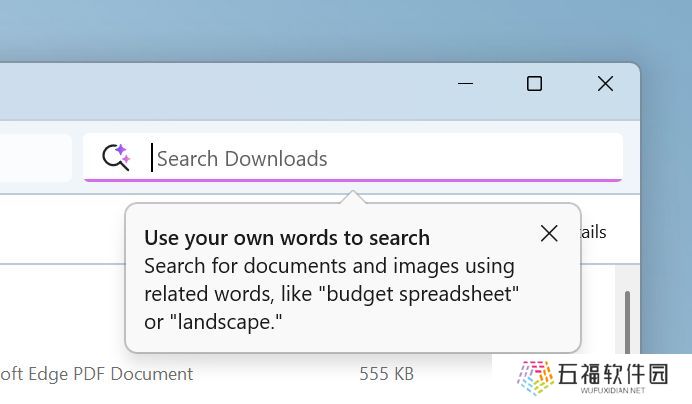Click the vertical scrollbar thumb in file list
Viewport: 692px width, 404px height.
(x=627, y=322)
